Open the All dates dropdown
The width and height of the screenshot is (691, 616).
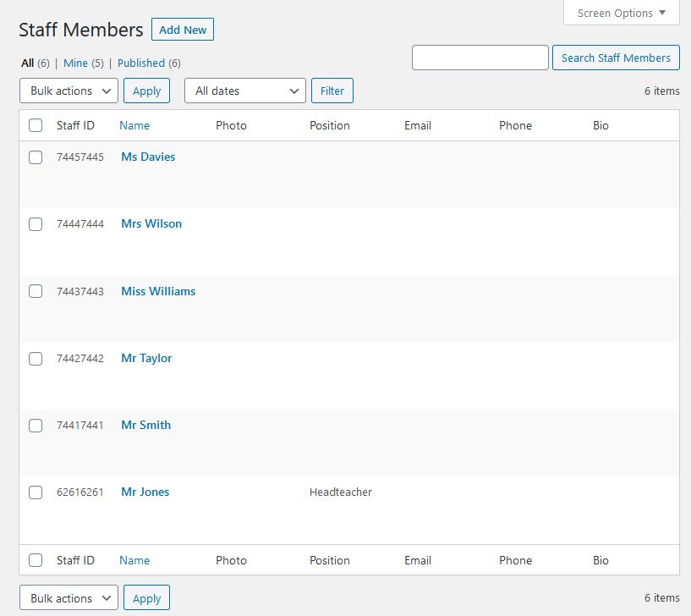(x=244, y=91)
